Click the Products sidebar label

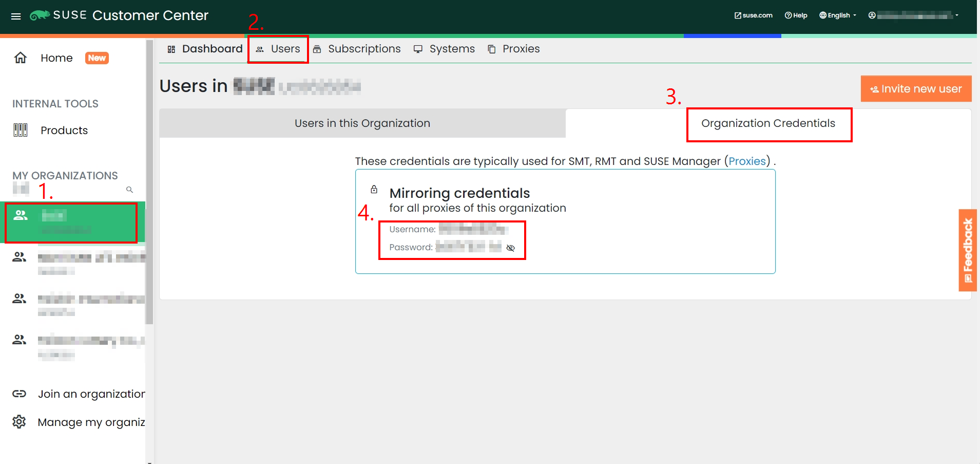(64, 131)
